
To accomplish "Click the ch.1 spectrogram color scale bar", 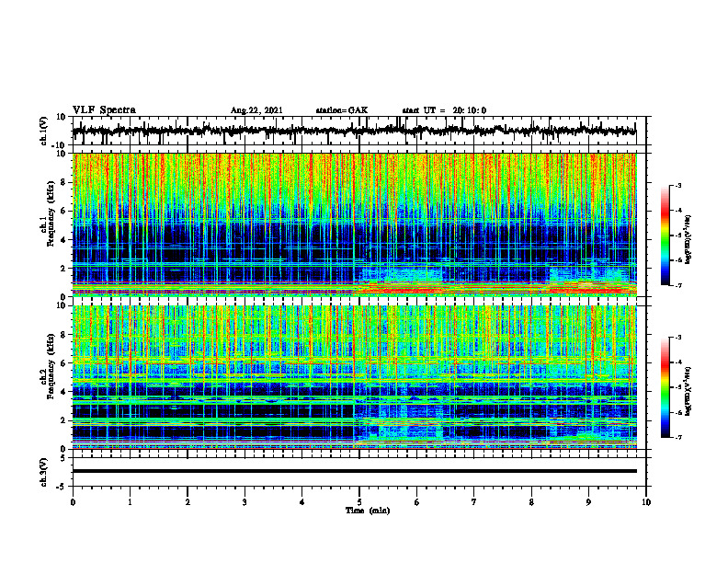I will click(x=665, y=236).
